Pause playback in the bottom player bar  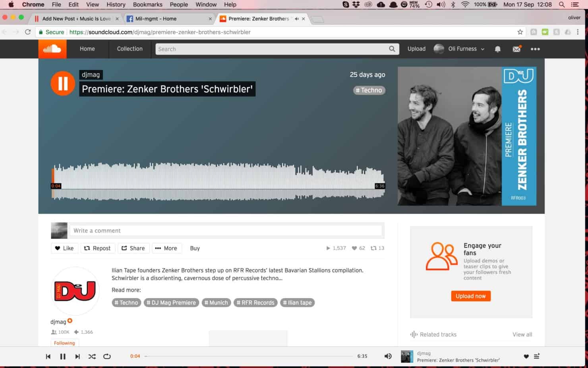(x=63, y=356)
